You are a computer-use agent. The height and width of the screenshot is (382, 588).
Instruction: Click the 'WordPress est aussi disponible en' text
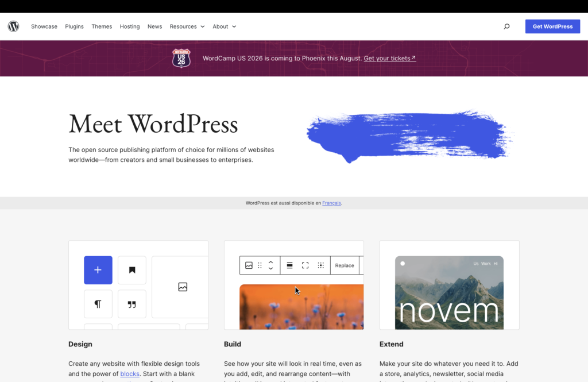click(283, 203)
